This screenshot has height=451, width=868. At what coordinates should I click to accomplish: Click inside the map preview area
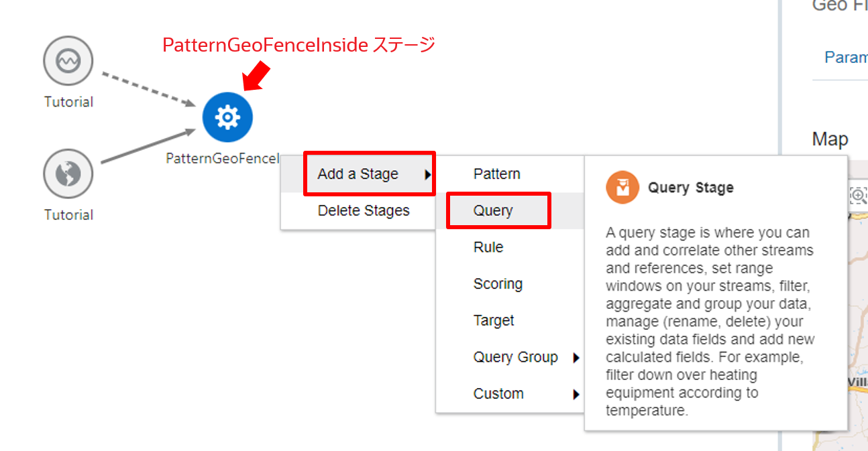pyautogui.click(x=857, y=302)
